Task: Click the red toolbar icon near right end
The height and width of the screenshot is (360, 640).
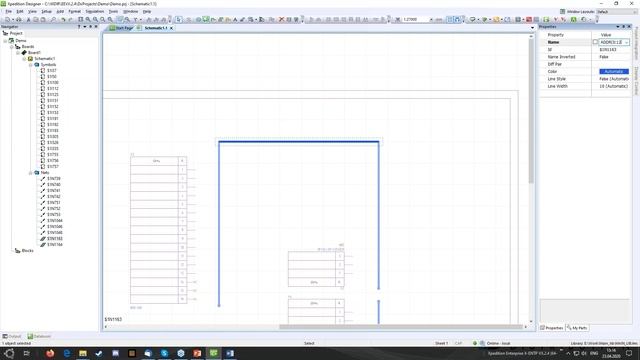Action: coord(529,19)
